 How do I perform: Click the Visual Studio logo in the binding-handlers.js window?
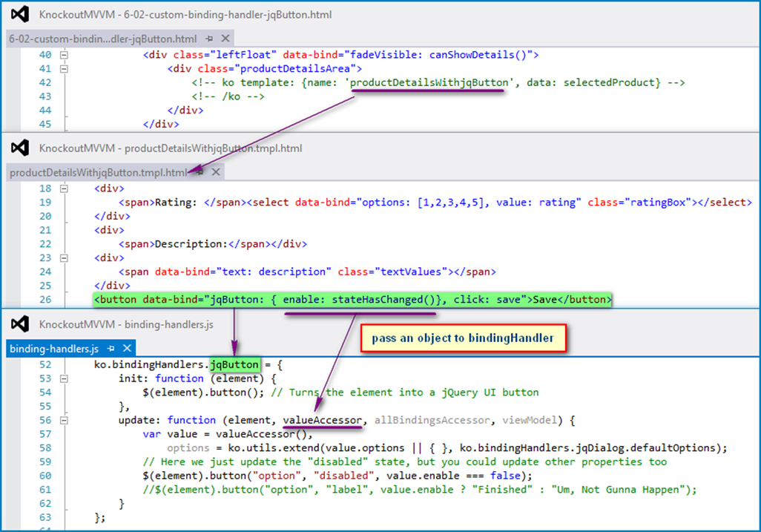tap(22, 324)
